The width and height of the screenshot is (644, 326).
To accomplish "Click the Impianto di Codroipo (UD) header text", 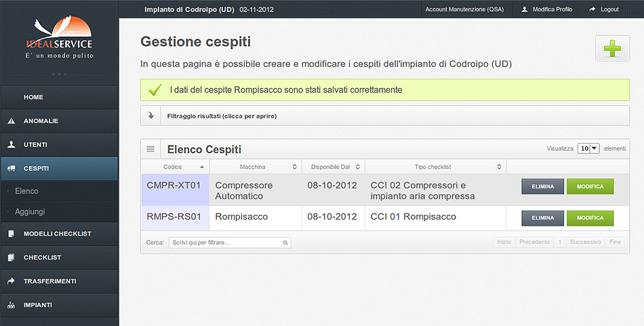I will point(189,9).
